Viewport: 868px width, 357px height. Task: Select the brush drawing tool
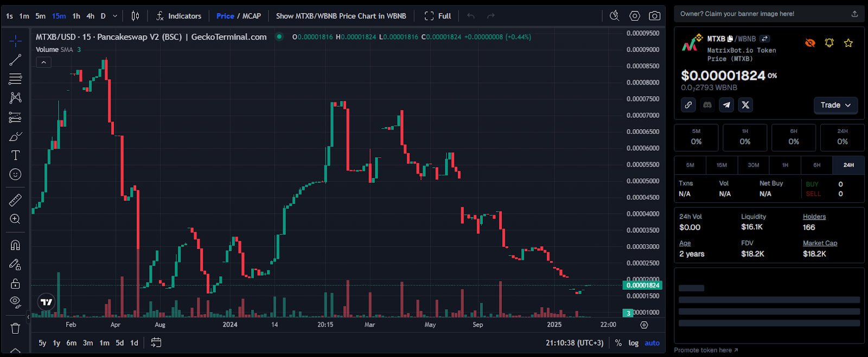point(15,136)
